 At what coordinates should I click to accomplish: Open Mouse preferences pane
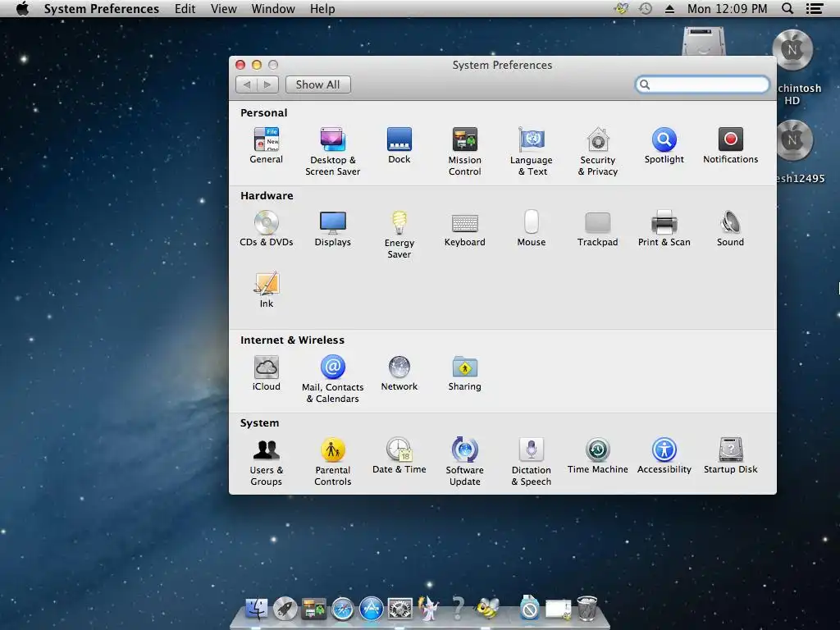[531, 228]
